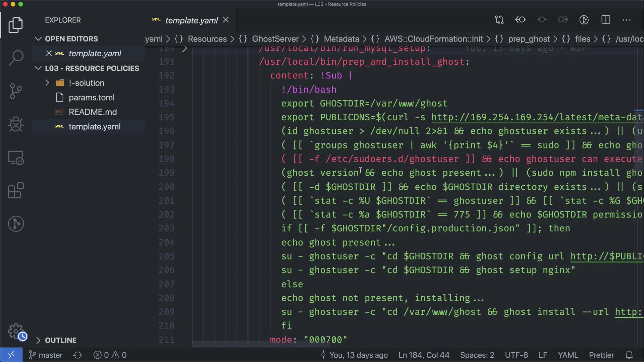644x362 pixels.
Task: Expand the OUTLINE section
Action: (38, 340)
